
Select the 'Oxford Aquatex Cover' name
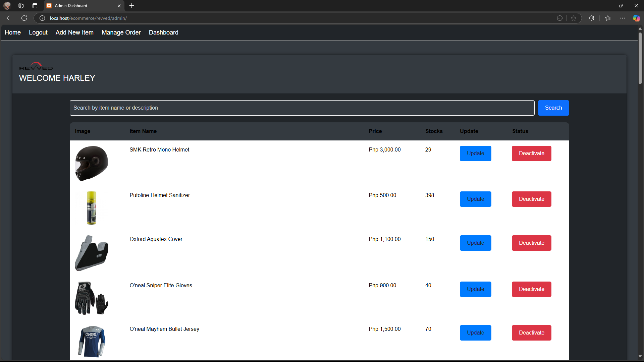click(x=156, y=239)
